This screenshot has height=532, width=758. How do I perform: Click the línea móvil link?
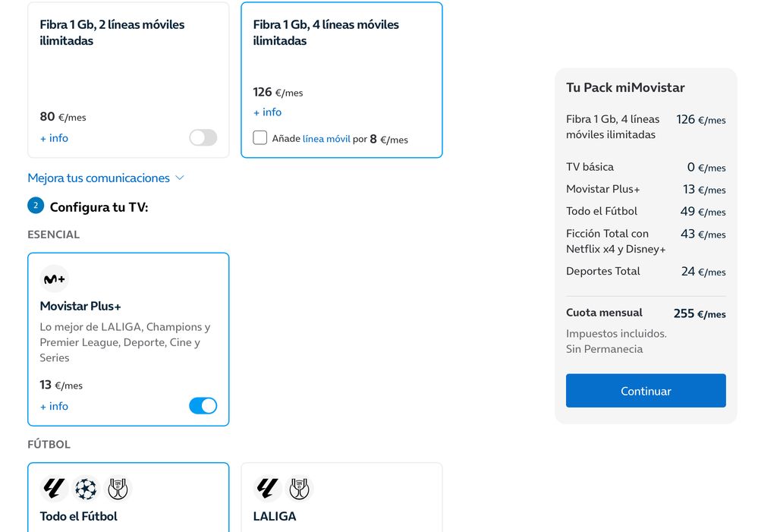(326, 139)
